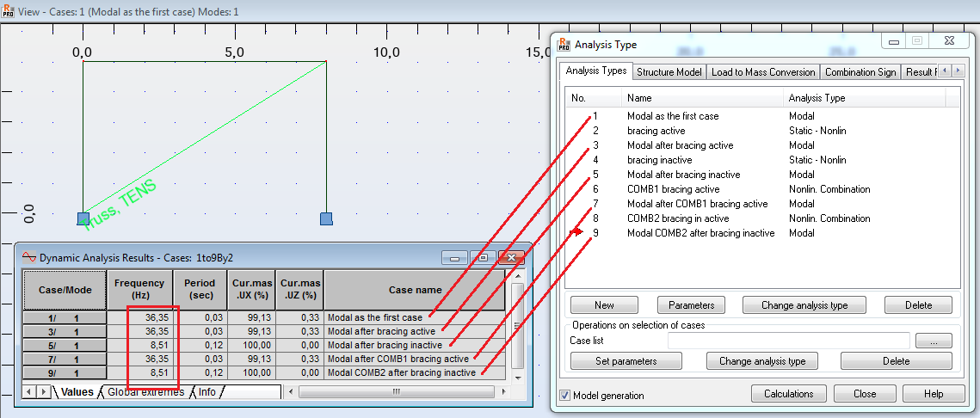Select case 1 Modal as the first case
The image size is (980, 418).
pos(761,116)
